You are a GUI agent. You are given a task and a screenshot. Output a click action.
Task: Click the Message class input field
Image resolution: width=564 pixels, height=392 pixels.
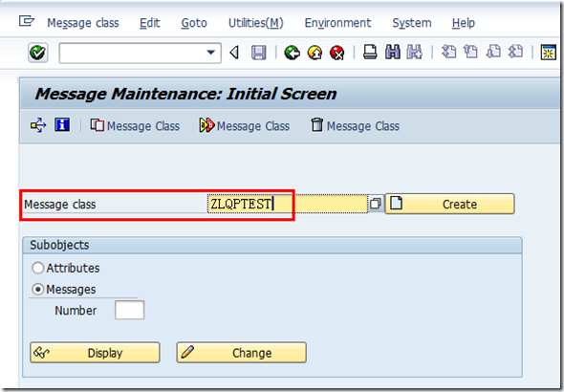click(x=288, y=204)
